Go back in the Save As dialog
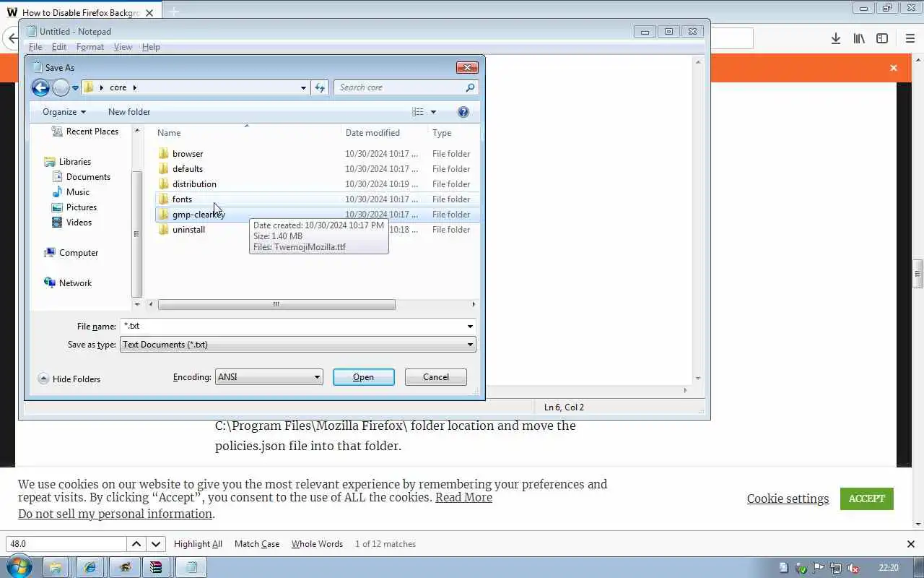924x578 pixels. tap(40, 87)
